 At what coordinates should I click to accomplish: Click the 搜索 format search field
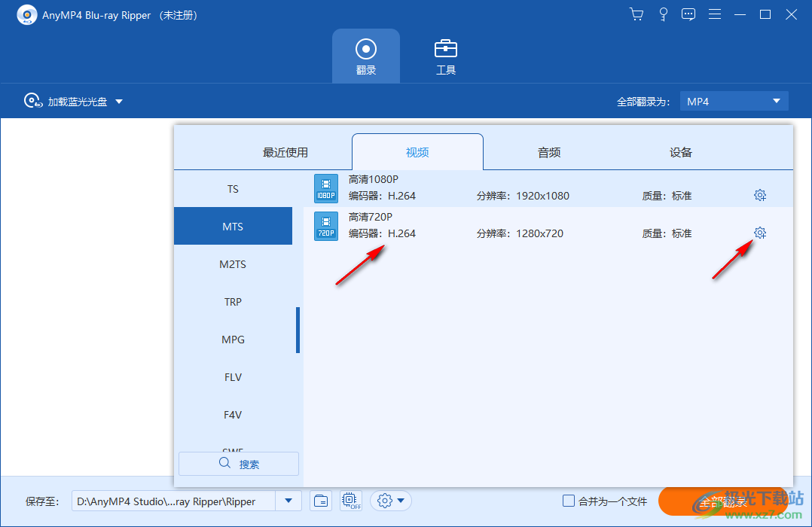click(239, 464)
